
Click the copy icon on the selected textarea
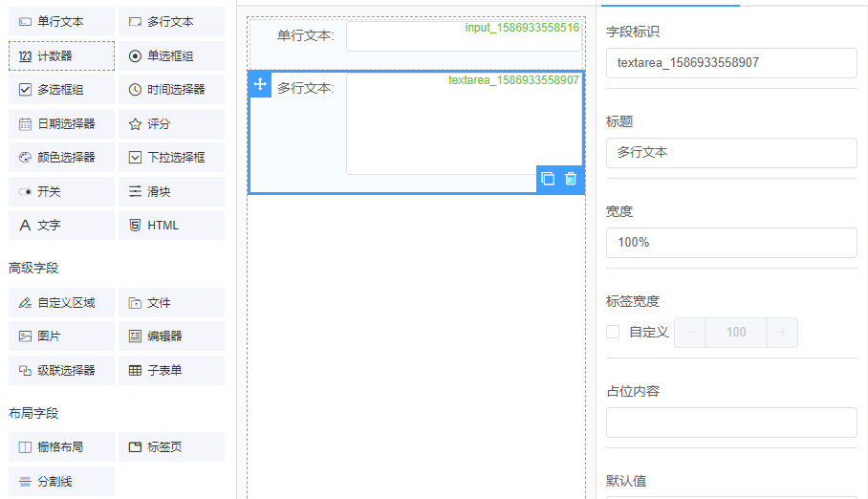(548, 179)
